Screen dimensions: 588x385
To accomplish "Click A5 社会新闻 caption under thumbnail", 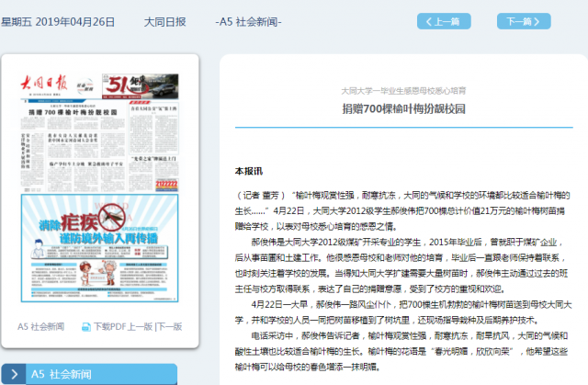I will click(40, 326).
